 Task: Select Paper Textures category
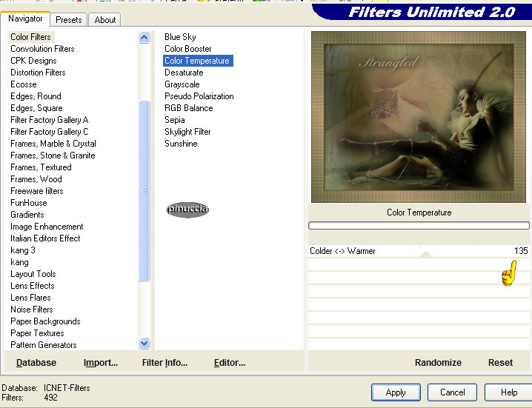37,333
